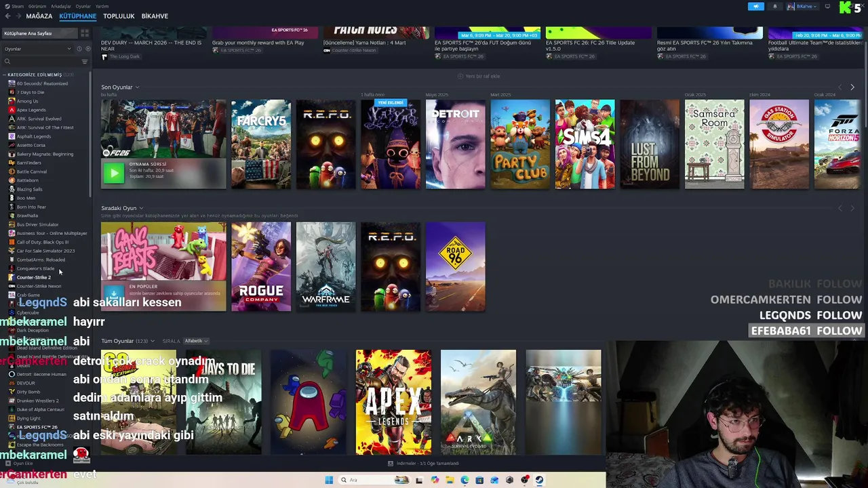Open the TOPLULUK tab
868x488 pixels.
(119, 16)
